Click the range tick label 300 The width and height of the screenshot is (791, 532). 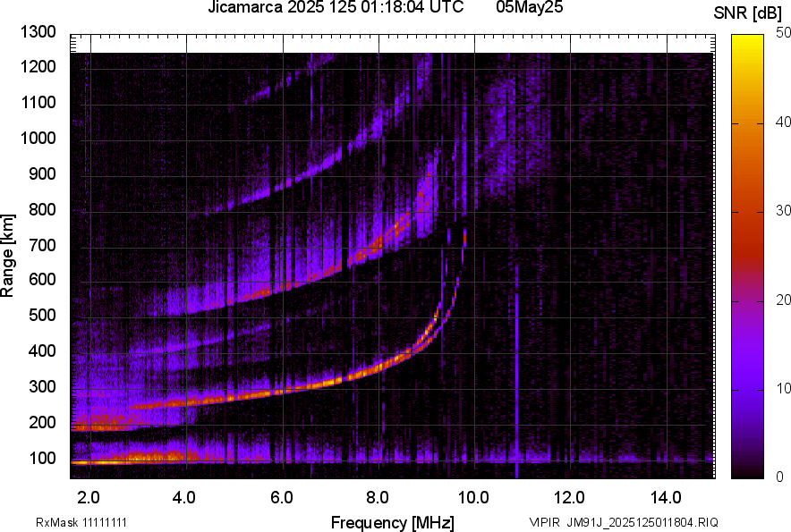42,386
